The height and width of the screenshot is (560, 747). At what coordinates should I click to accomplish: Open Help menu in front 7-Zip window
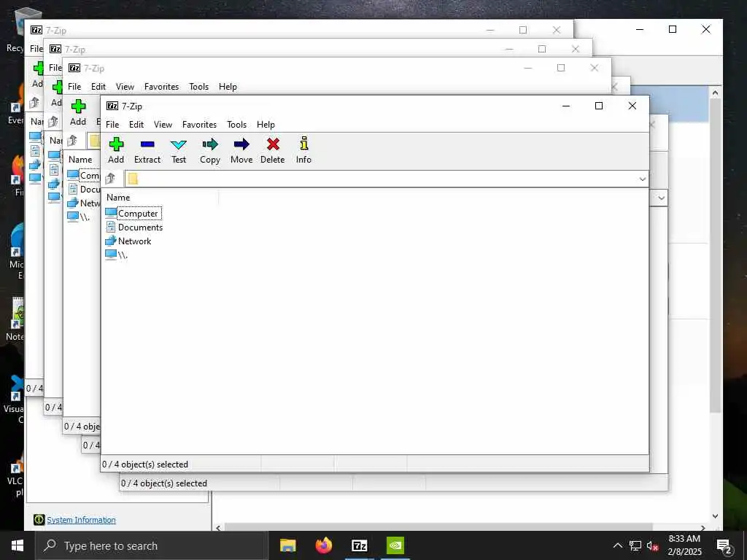pyautogui.click(x=266, y=124)
